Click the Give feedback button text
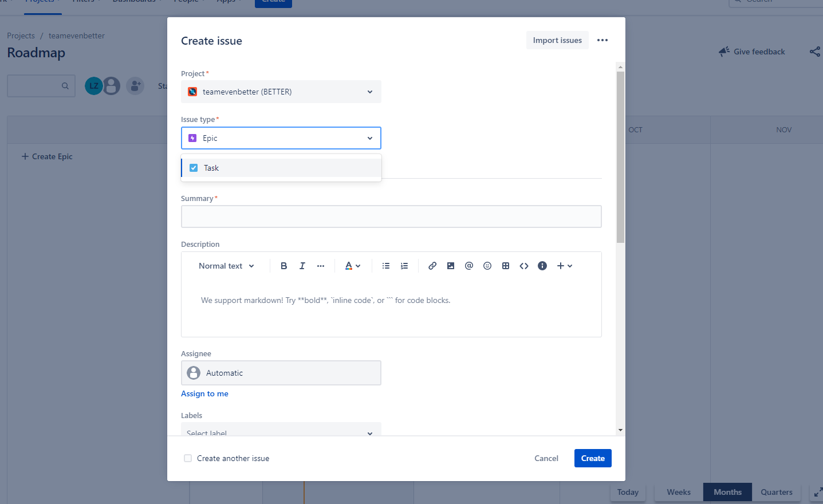This screenshot has width=823, height=504. pos(759,52)
